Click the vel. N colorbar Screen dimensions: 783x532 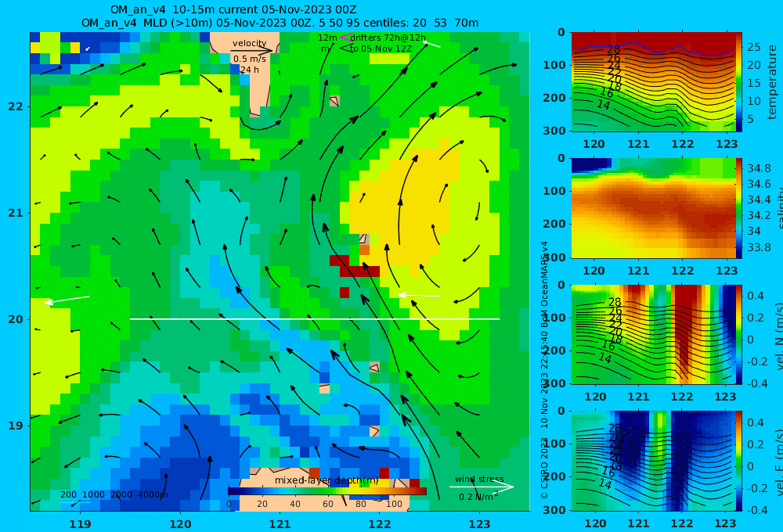click(x=738, y=334)
